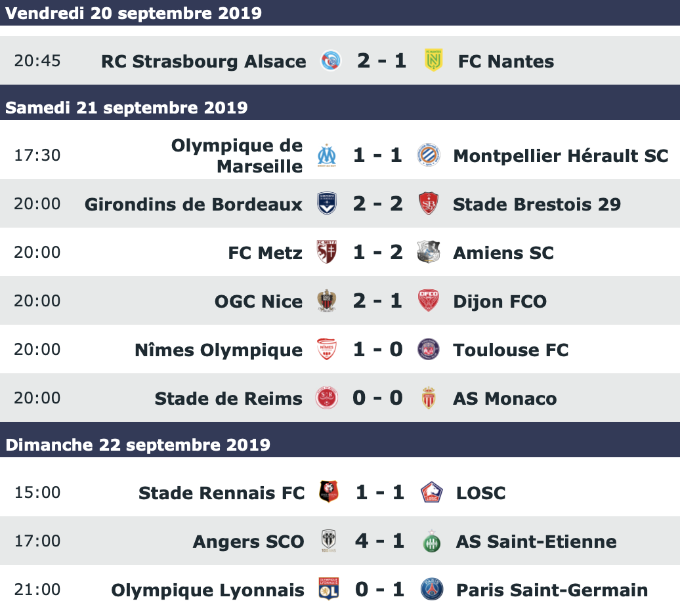Viewport: 680px width, 616px height.
Task: Click the FC Nantes club crest
Action: [433, 61]
